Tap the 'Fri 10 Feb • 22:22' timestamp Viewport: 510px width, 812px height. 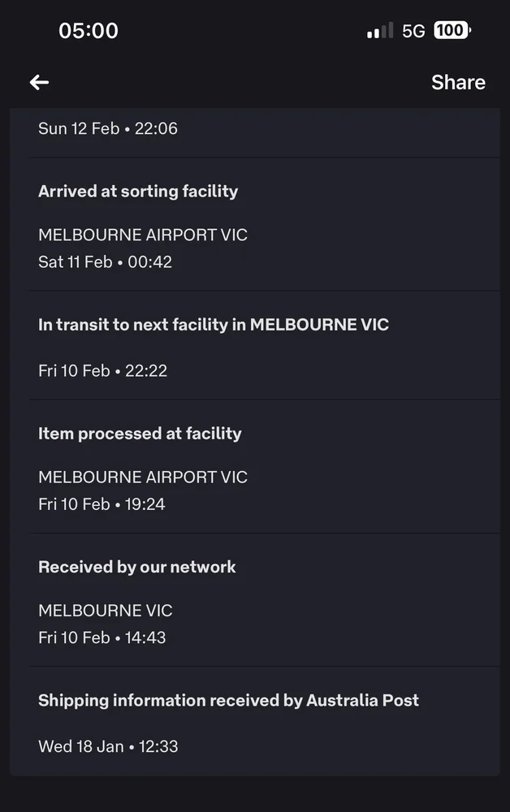(102, 371)
